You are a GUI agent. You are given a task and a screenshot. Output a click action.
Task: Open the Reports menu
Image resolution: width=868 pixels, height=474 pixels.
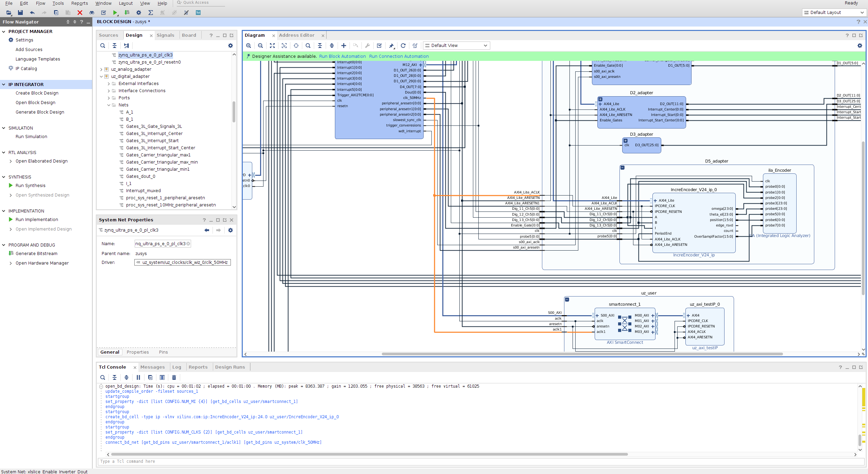(80, 3)
